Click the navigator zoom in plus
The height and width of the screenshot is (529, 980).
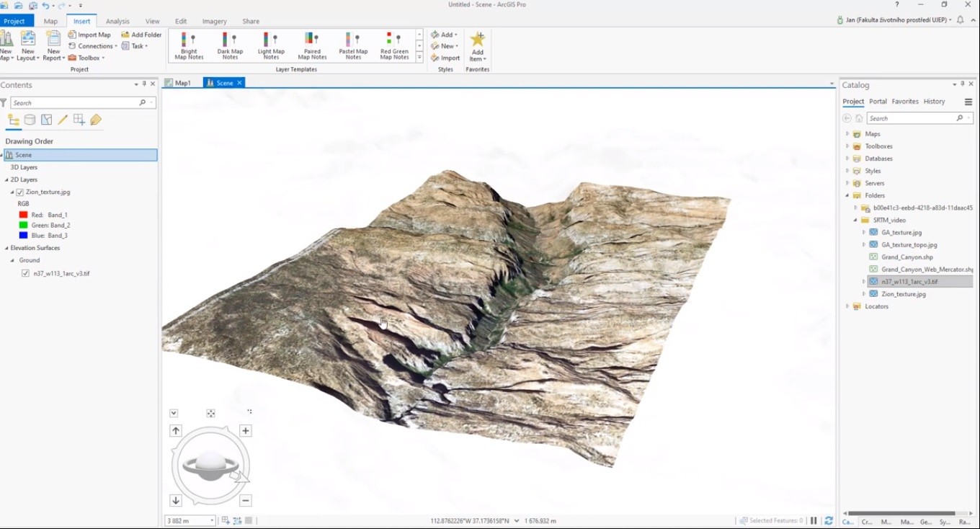point(246,431)
